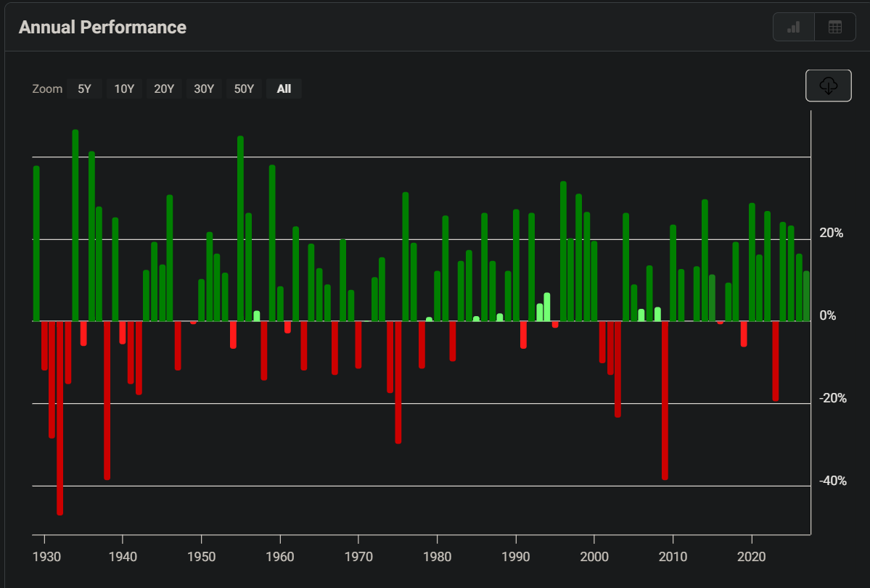Click the 1960 x-axis label
870x588 pixels.
280,556
